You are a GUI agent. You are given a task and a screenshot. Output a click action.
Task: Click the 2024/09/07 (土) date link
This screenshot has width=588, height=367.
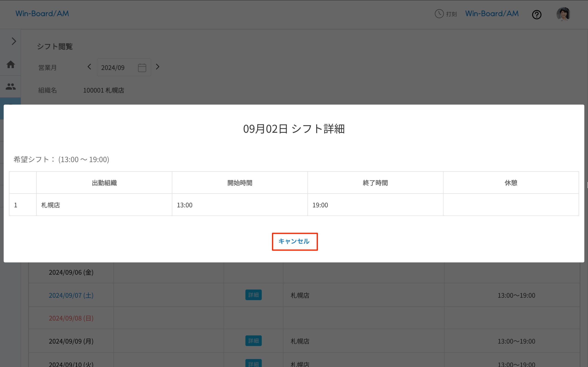click(x=71, y=295)
